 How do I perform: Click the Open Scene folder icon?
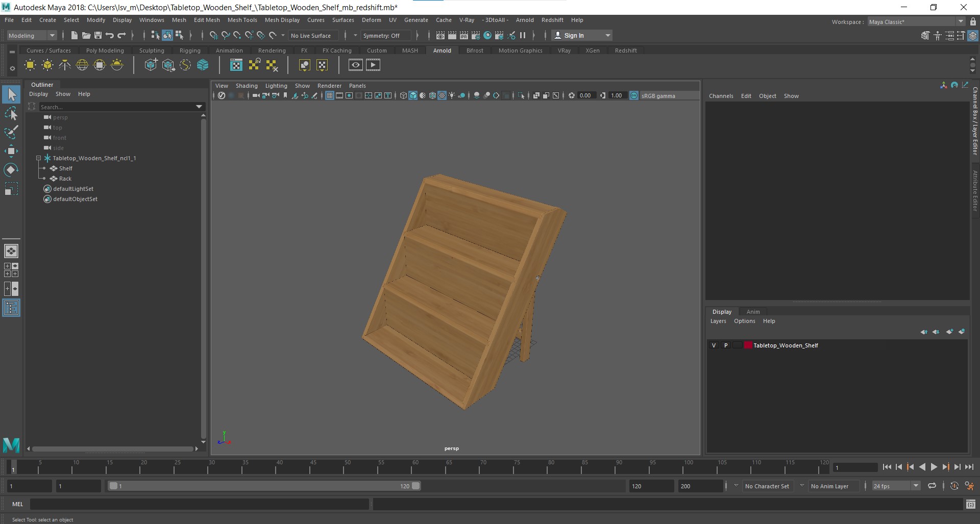point(86,35)
